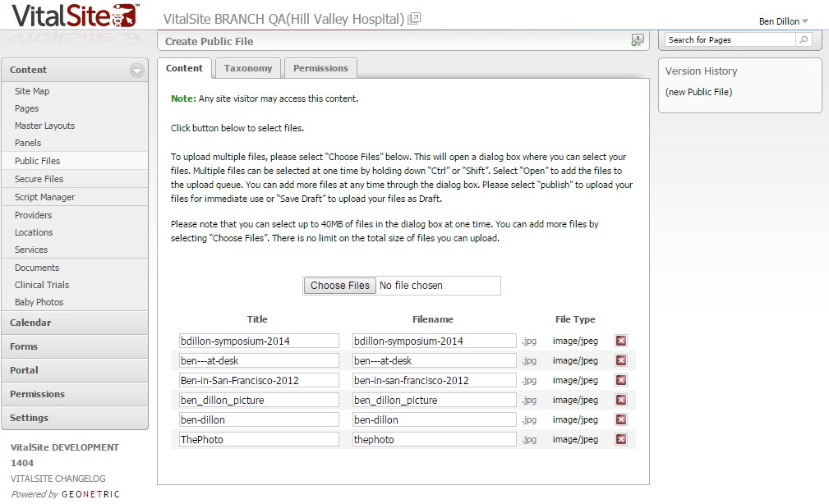Click the Version History heading

tap(701, 71)
